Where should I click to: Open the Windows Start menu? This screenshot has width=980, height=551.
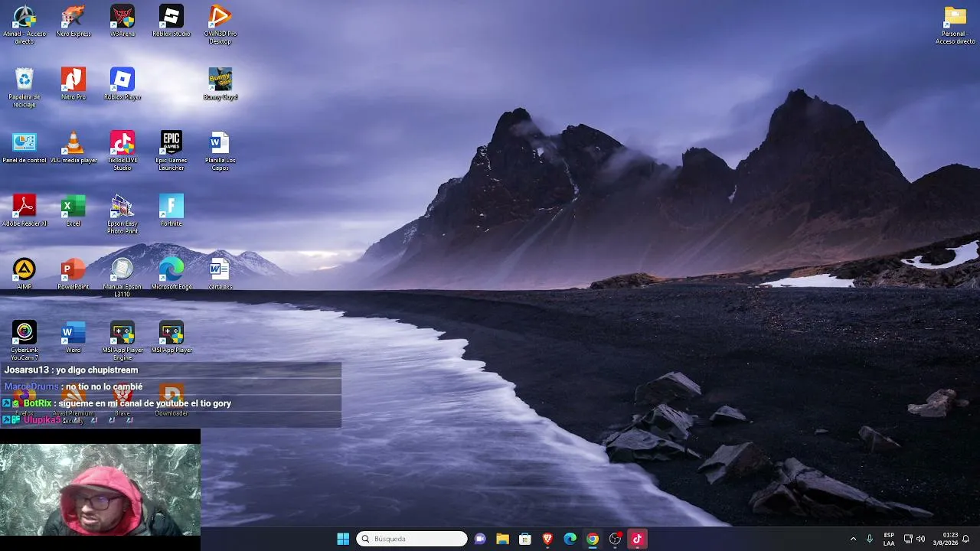tap(343, 539)
